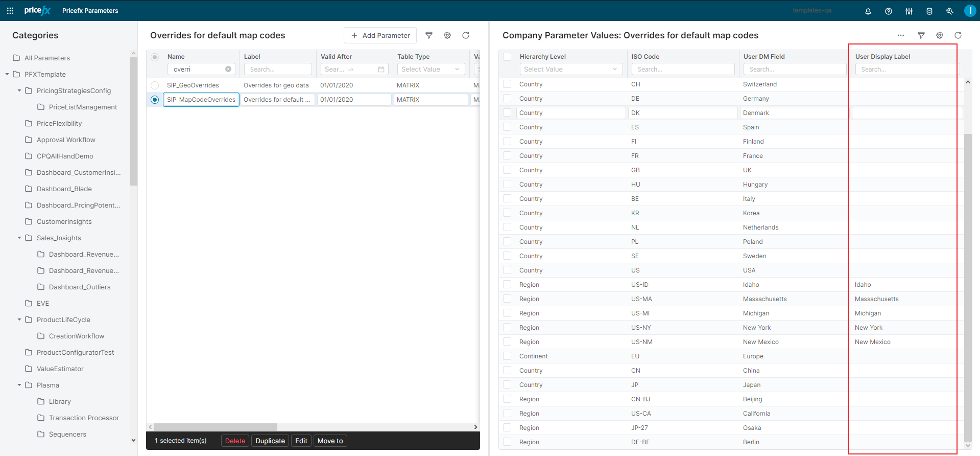Click the horizontal scrollbar in parameters list
This screenshot has width=980, height=456.
pyautogui.click(x=216, y=427)
